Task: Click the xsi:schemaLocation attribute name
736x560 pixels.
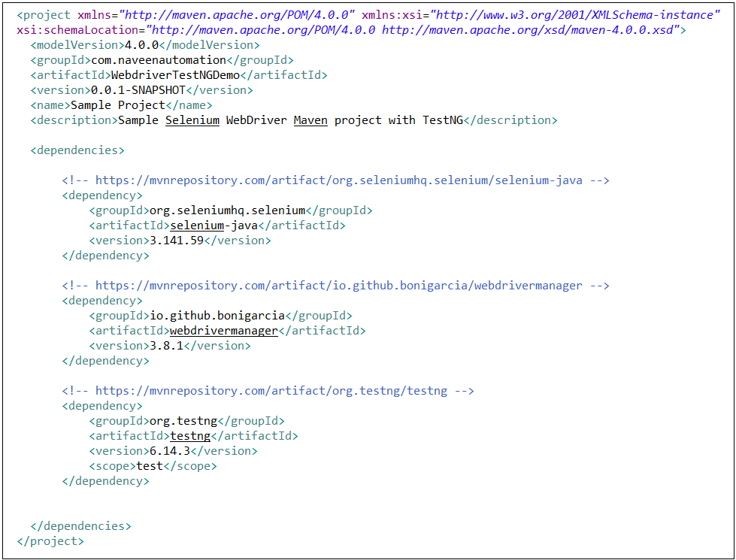Action: tap(77, 30)
